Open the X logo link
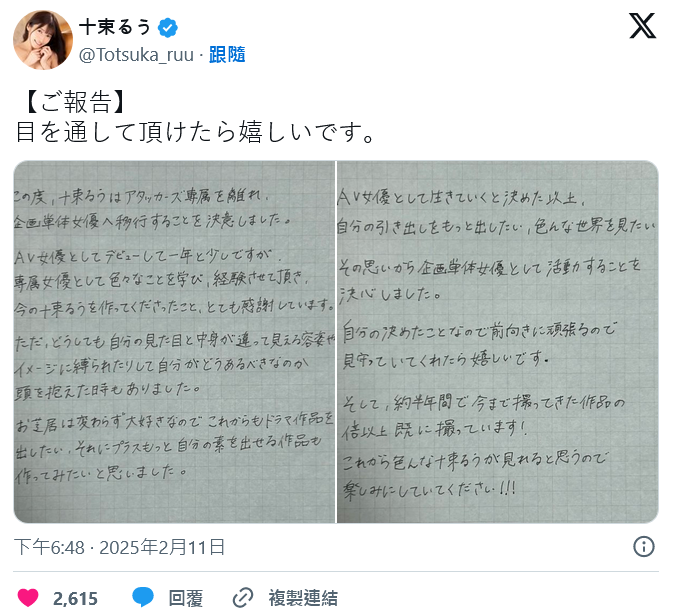The width and height of the screenshot is (676, 616). coord(642,26)
